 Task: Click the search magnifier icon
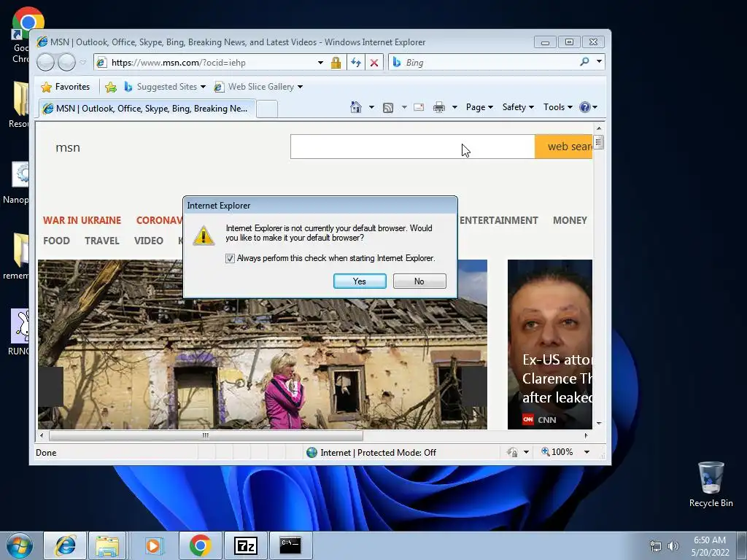click(x=584, y=61)
